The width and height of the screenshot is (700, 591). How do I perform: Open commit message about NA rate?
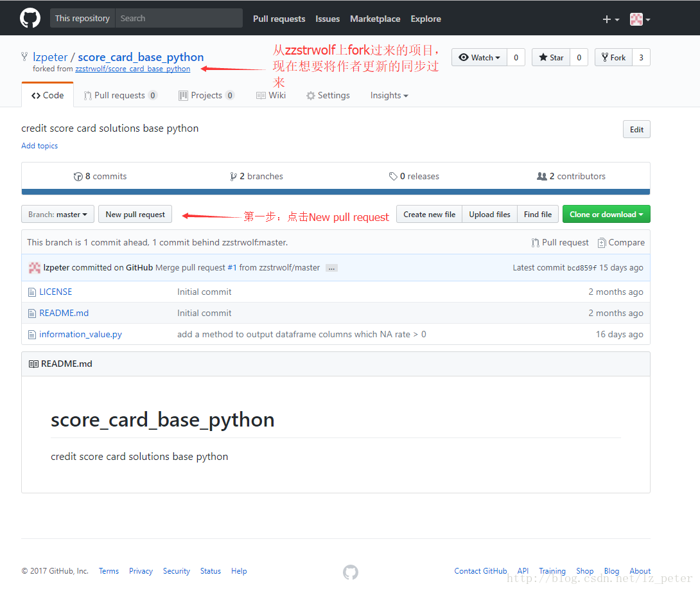click(x=302, y=335)
